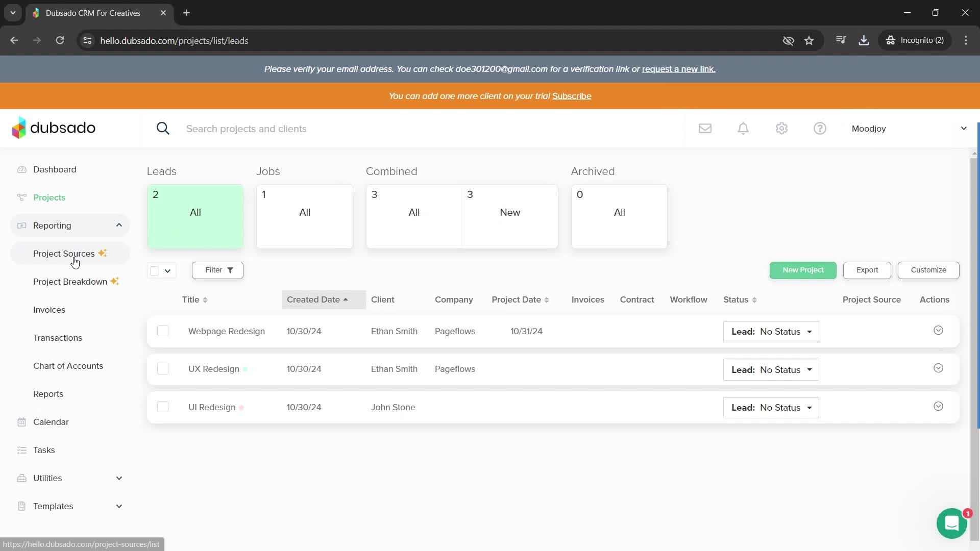Close the Dubsado CRM tab

click(x=163, y=13)
